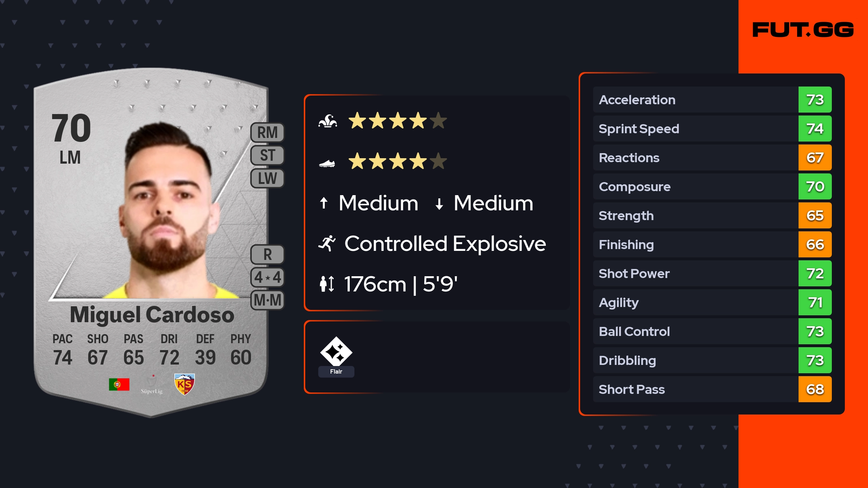Viewport: 868px width, 488px height.
Task: Select the Sprint Speed stat row
Action: point(694,129)
